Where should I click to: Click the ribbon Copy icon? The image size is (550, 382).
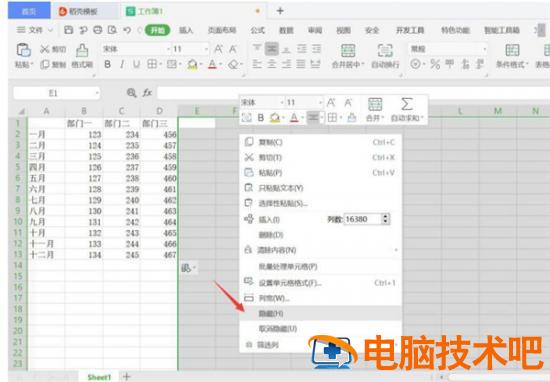tap(45, 64)
